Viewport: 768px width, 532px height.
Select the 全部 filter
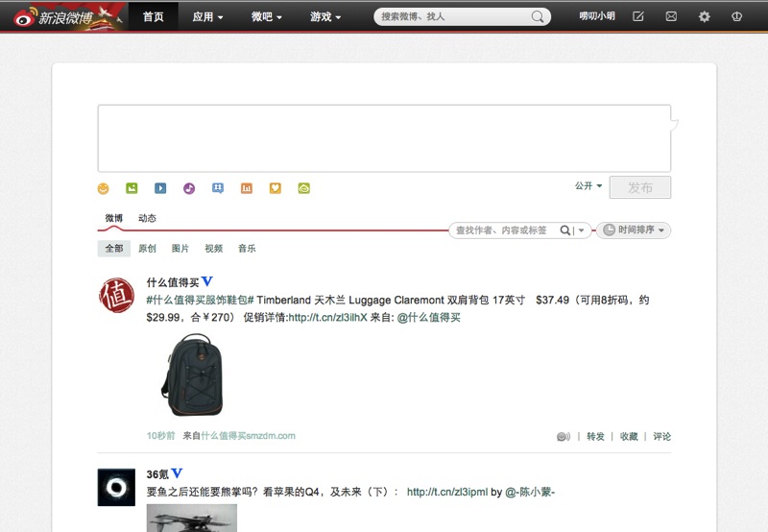(114, 249)
